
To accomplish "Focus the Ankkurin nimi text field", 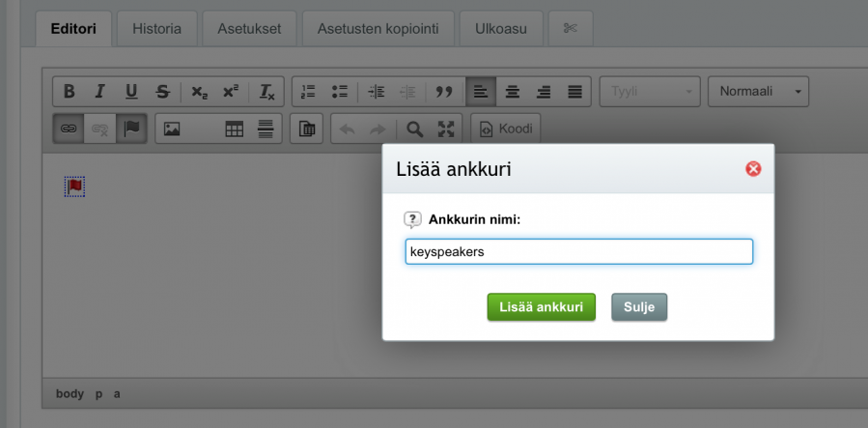I will click(579, 252).
